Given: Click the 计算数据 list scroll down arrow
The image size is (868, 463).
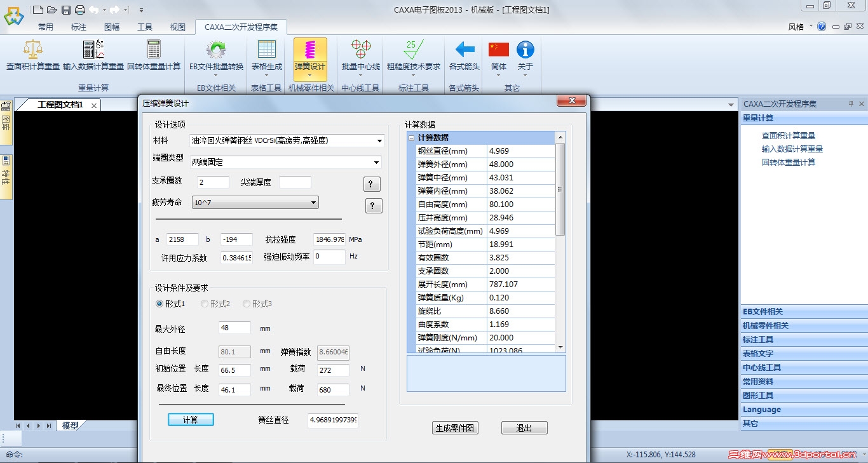Looking at the screenshot, I should 560,347.
